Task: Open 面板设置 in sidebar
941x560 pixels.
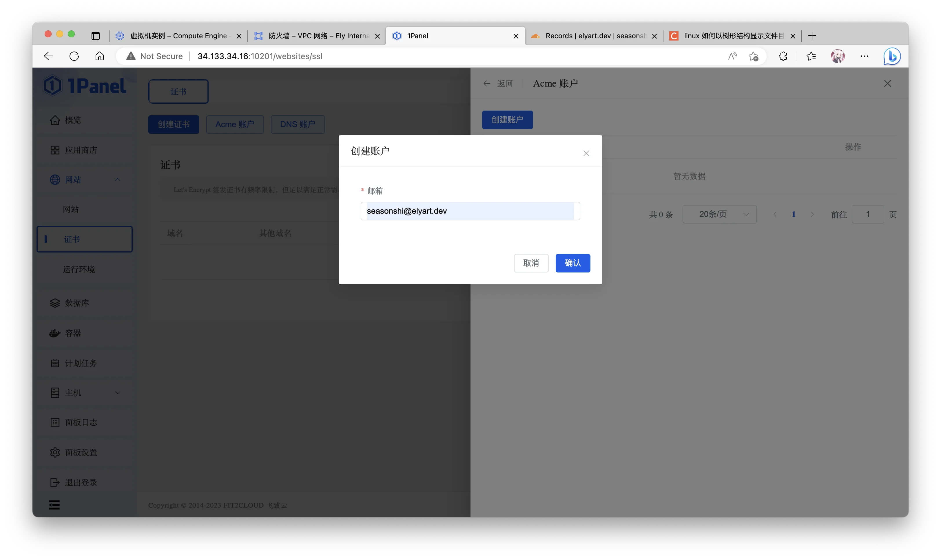Action: coord(85,453)
